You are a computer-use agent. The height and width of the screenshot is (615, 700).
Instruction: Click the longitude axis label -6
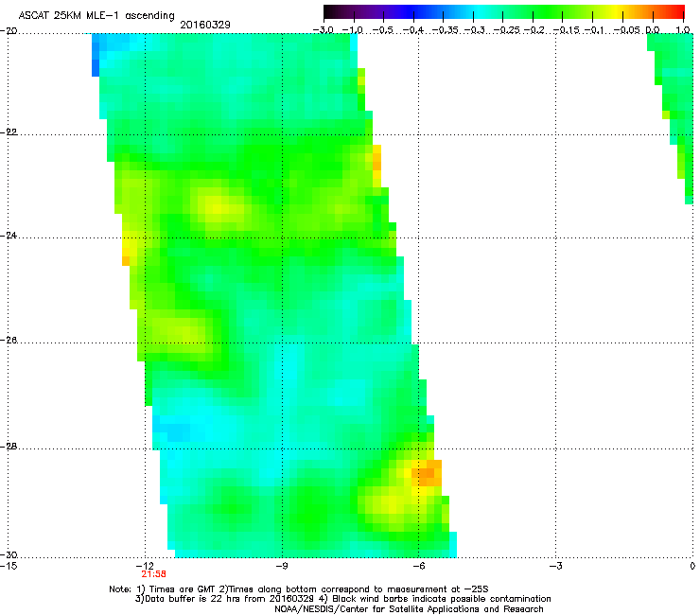(x=418, y=566)
